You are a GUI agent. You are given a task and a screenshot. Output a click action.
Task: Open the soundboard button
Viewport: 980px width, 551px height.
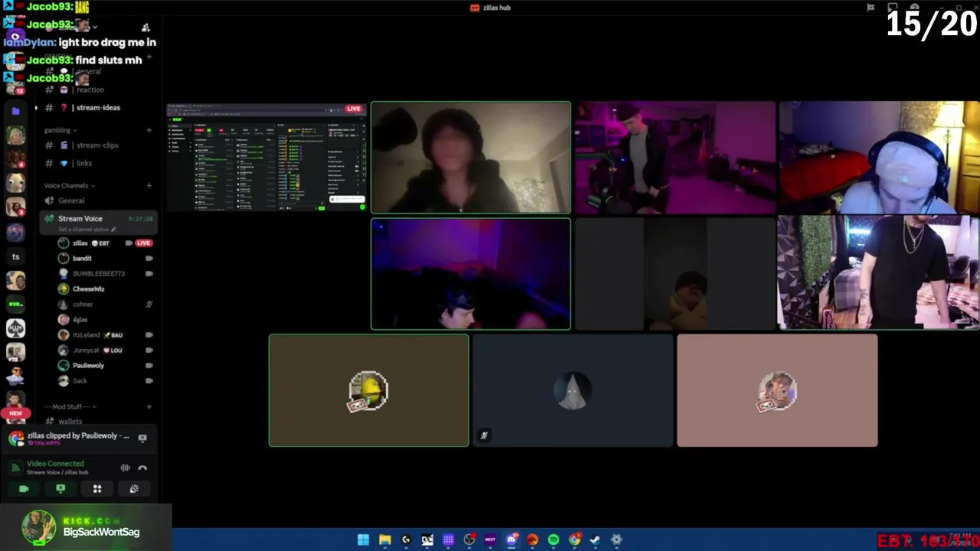point(134,488)
